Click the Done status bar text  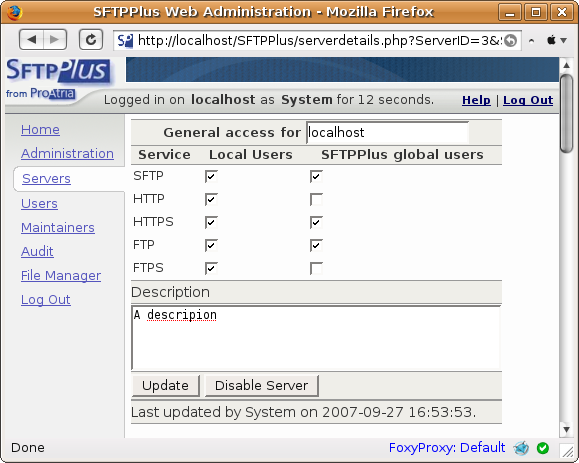[x=28, y=448]
